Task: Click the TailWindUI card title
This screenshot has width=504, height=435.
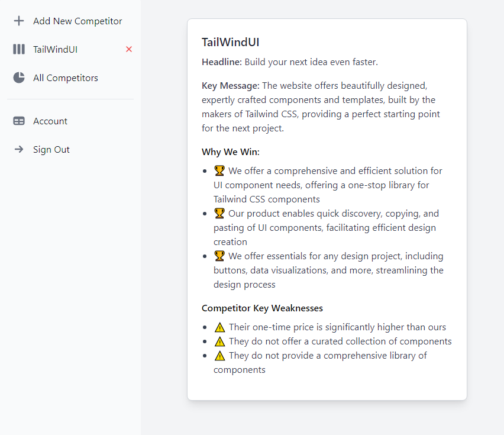Action: click(x=231, y=42)
